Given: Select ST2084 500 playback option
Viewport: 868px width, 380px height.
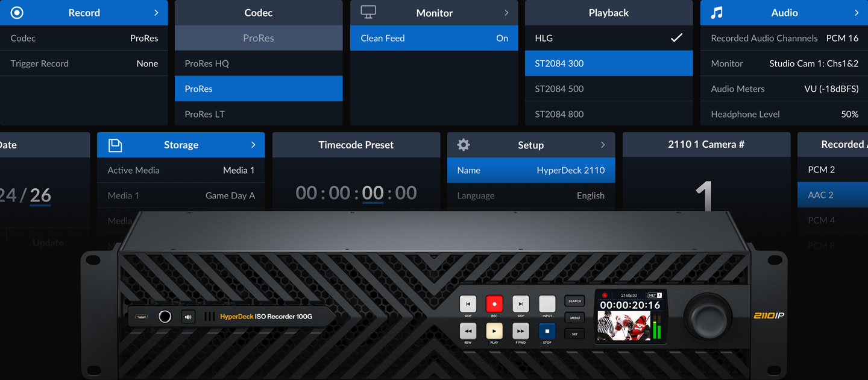Looking at the screenshot, I should [x=608, y=88].
